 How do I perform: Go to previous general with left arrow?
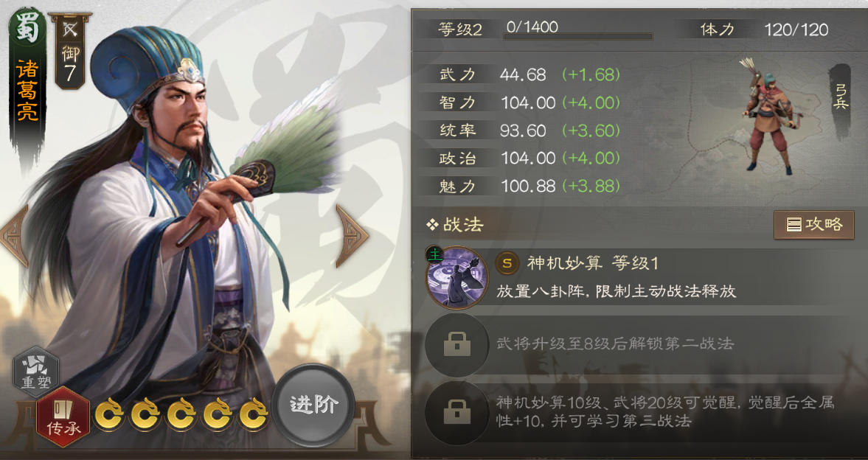pos(15,236)
